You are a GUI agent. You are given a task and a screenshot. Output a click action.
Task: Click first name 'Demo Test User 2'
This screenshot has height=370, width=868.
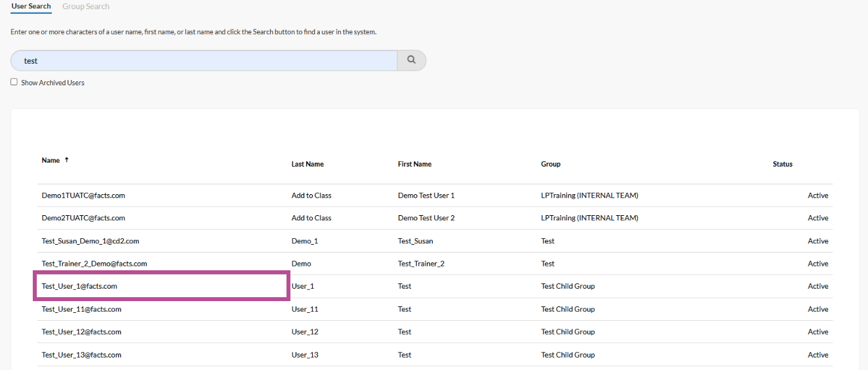click(426, 218)
